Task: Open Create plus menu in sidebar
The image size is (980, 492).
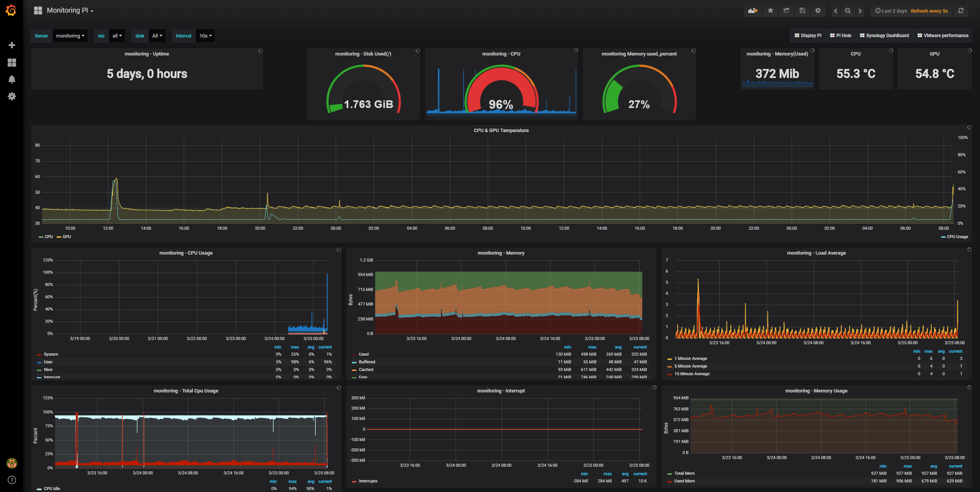Action: 12,45
